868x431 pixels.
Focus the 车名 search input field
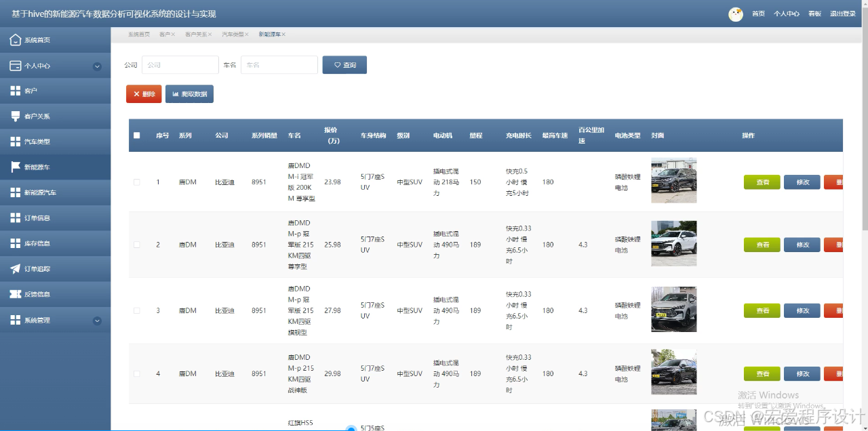coord(279,65)
